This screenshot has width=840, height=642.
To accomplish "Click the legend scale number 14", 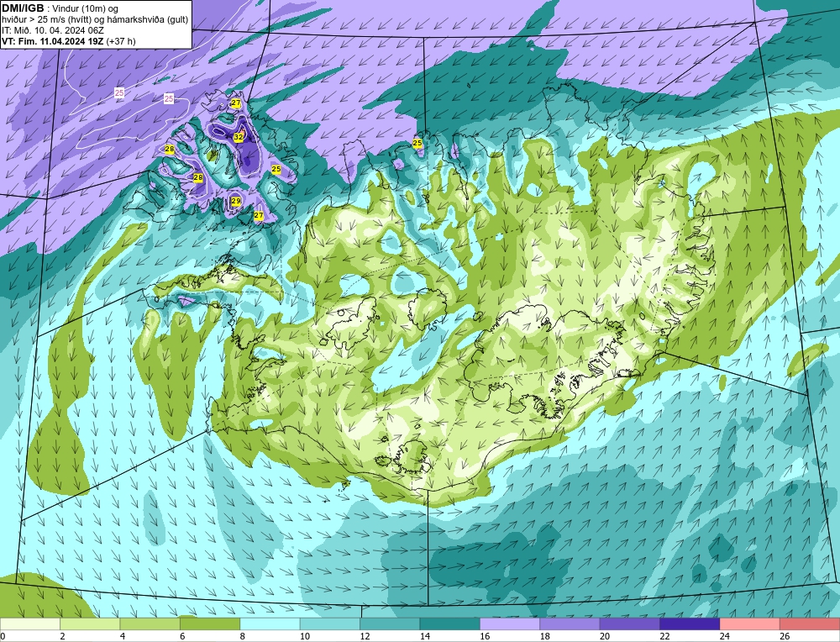I will click(424, 636).
